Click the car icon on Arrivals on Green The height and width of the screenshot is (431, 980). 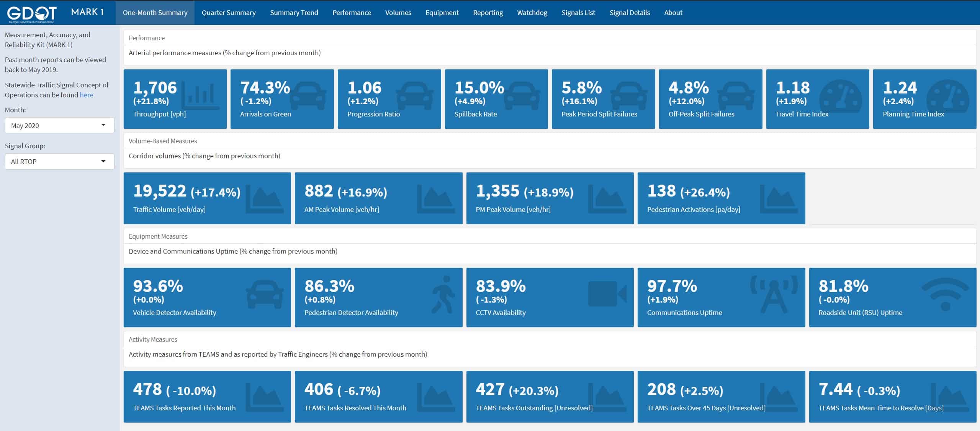pos(308,96)
